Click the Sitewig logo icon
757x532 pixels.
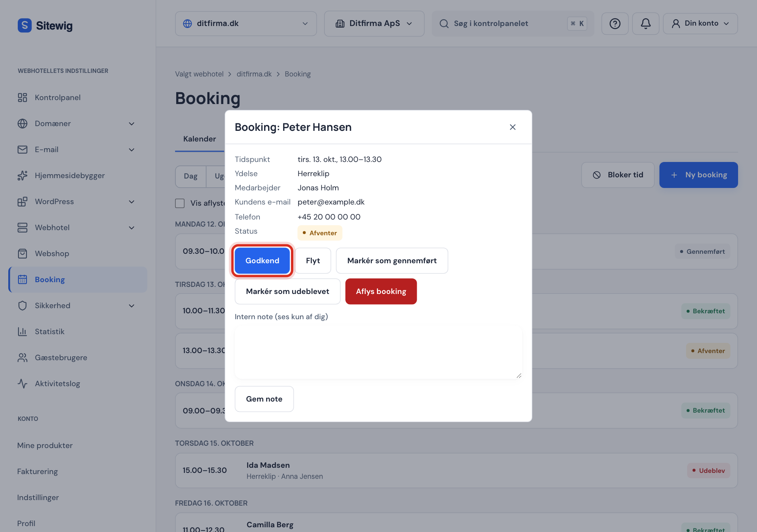point(24,26)
